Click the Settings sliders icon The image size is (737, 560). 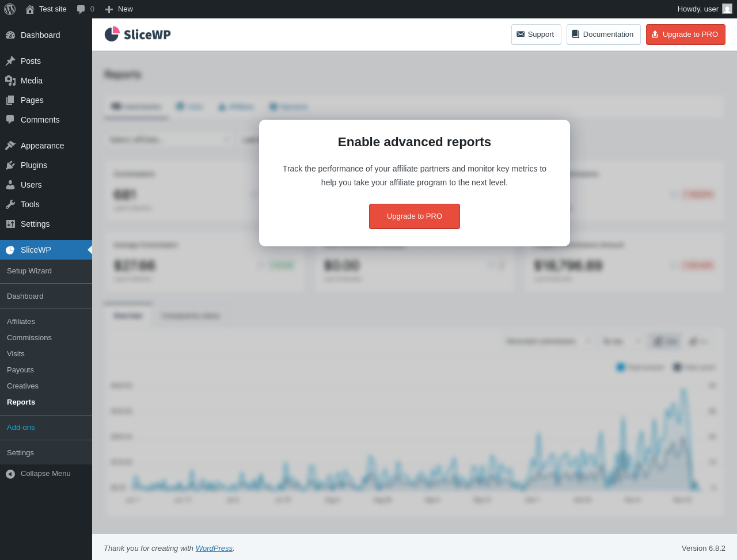(x=10, y=224)
